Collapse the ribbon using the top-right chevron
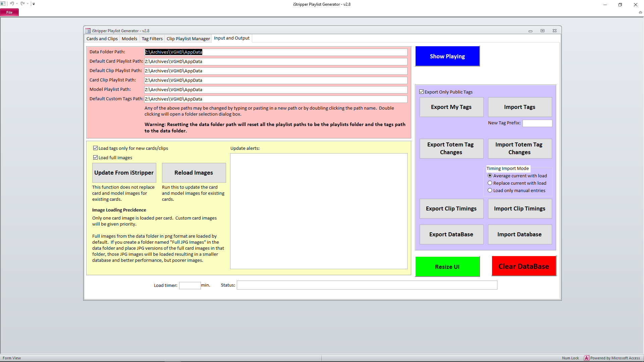 [x=640, y=12]
